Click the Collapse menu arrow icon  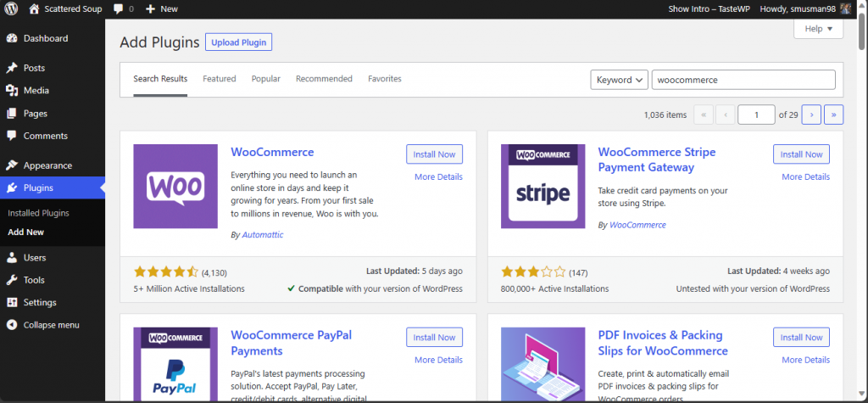click(12, 326)
